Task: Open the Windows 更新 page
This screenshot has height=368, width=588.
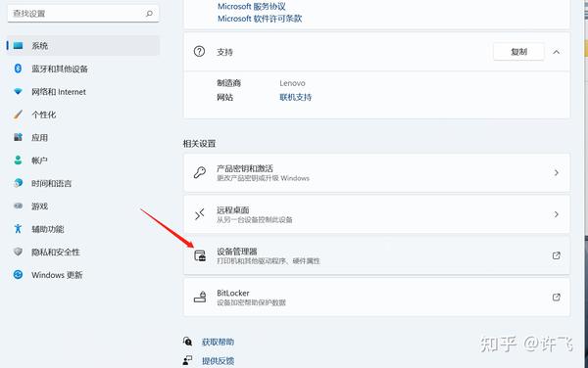Action: pos(83,274)
